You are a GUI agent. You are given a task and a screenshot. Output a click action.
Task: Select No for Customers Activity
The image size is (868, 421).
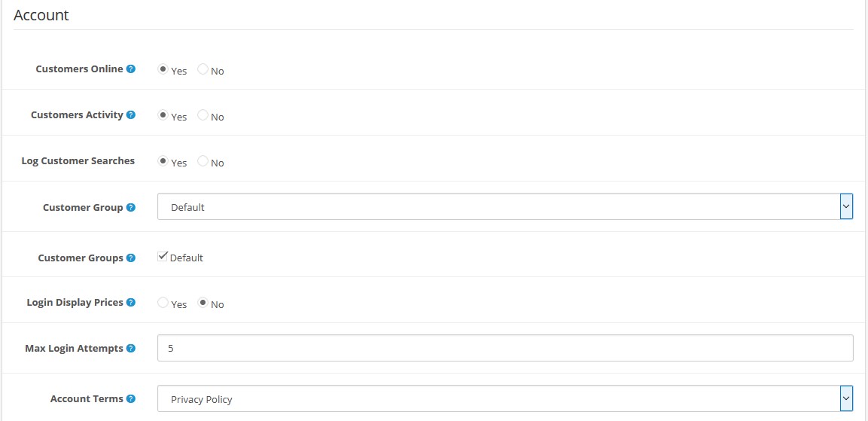coord(203,115)
